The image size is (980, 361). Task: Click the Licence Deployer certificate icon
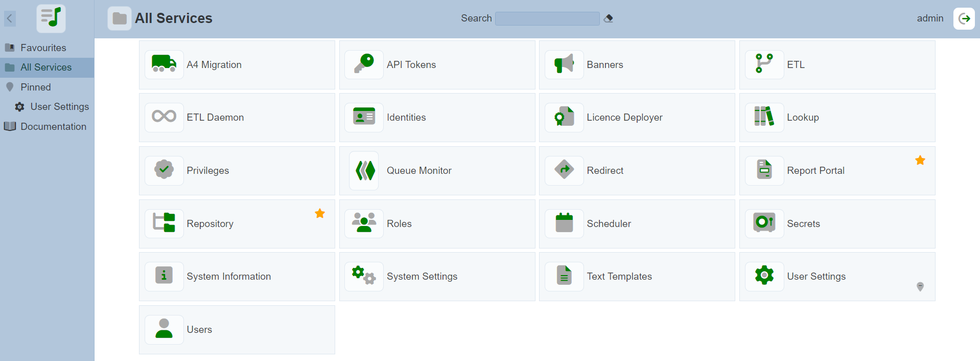pyautogui.click(x=564, y=117)
